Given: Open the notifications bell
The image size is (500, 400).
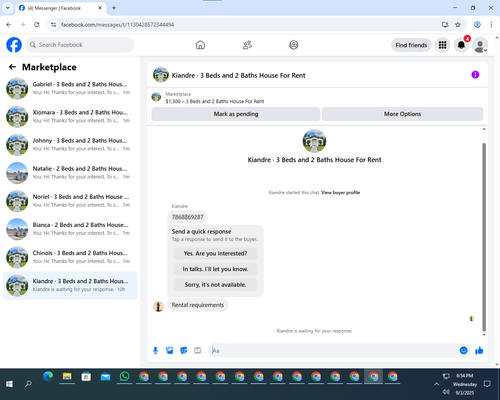Looking at the screenshot, I should click(461, 45).
